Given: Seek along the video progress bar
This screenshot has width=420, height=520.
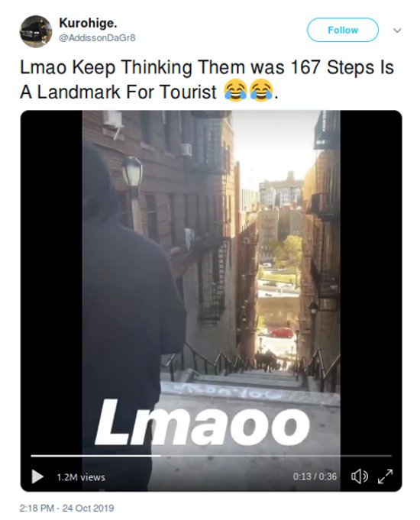Looking at the screenshot, I should pyautogui.click(x=211, y=456).
